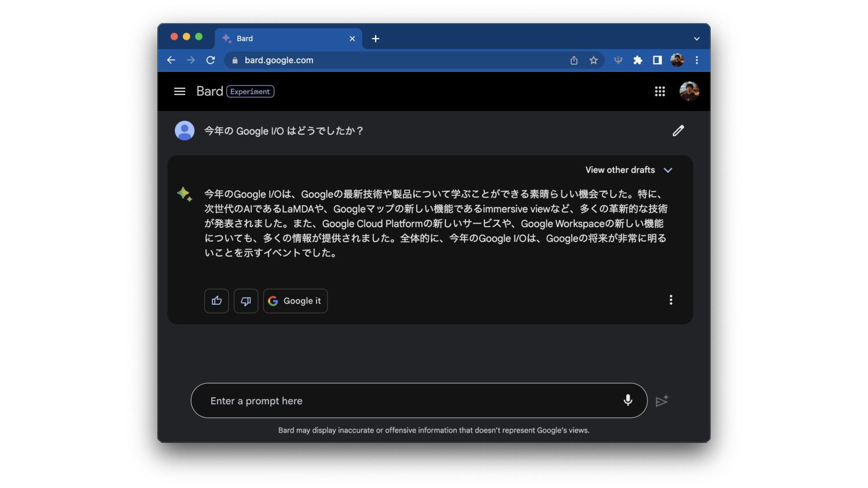Submit prompt with the send icon
Screen dimensions: 868x488
(x=662, y=401)
